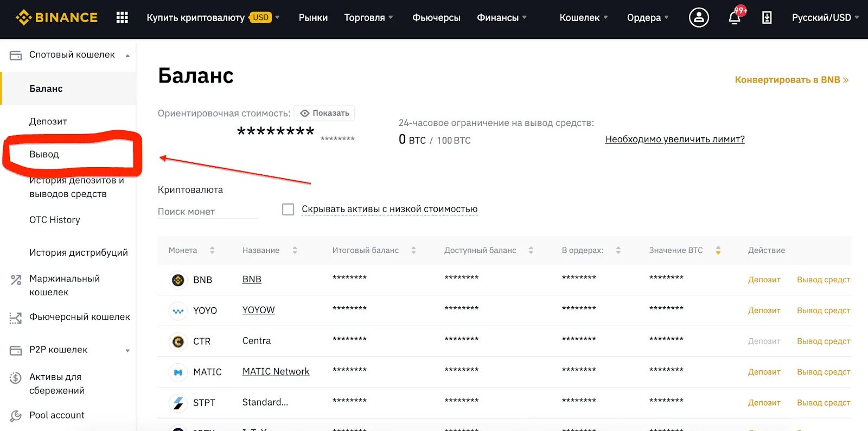Click Депозит in STPT row

[x=764, y=403]
